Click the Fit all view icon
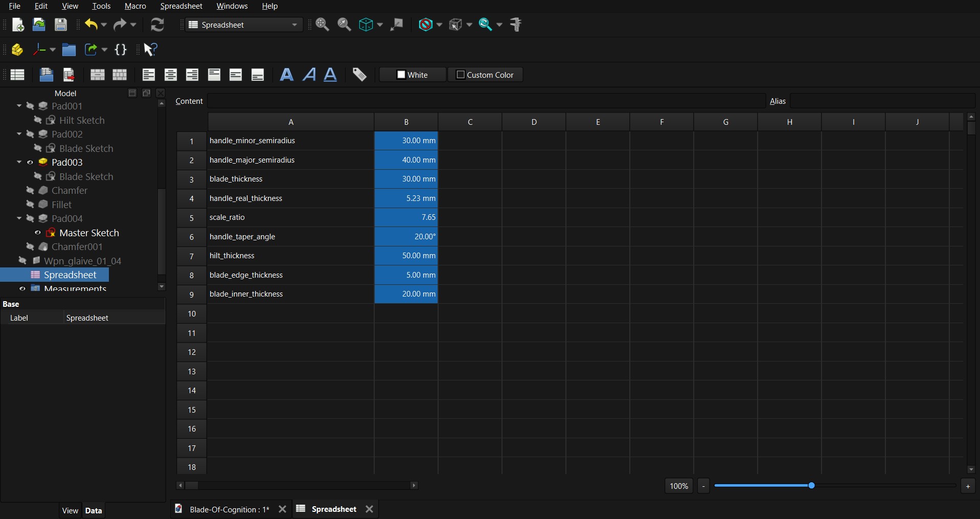This screenshot has height=519, width=980. [x=323, y=25]
